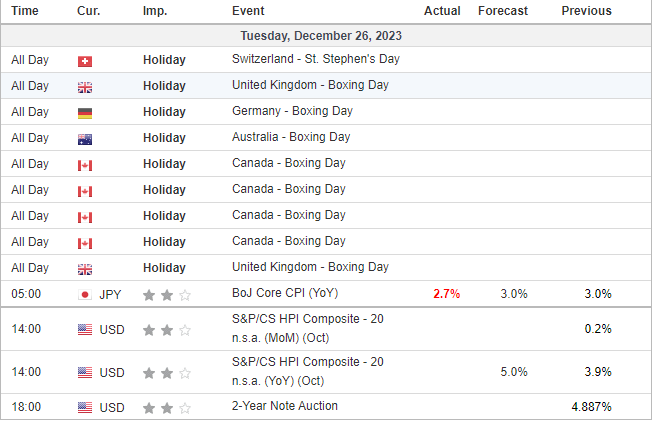
Task: Click the red 2.7% actual value
Action: pyautogui.click(x=447, y=294)
